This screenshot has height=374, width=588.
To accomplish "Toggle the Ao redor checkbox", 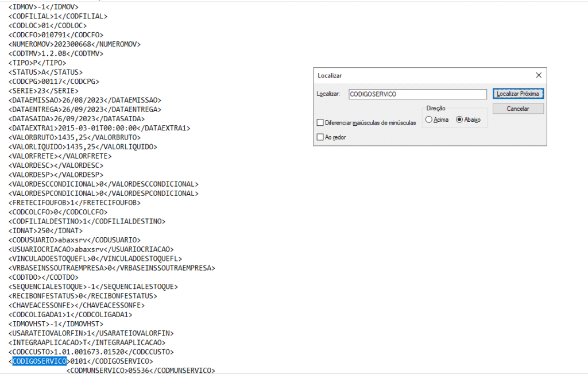I will 320,137.
